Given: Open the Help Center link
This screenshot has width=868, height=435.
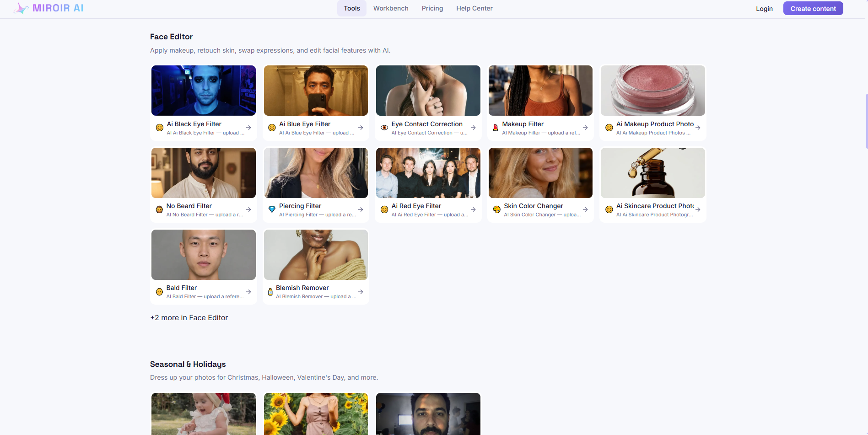Looking at the screenshot, I should coord(474,8).
